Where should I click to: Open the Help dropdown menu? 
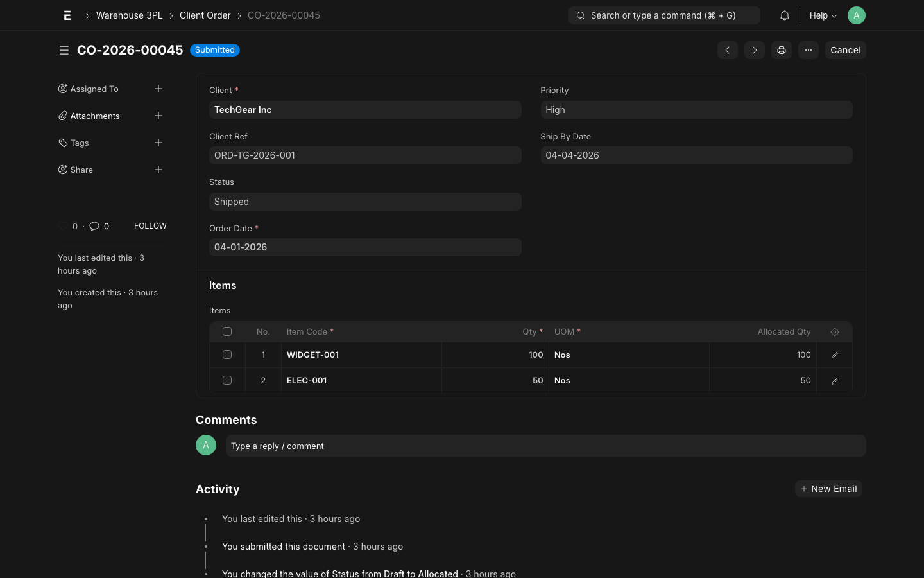(823, 15)
